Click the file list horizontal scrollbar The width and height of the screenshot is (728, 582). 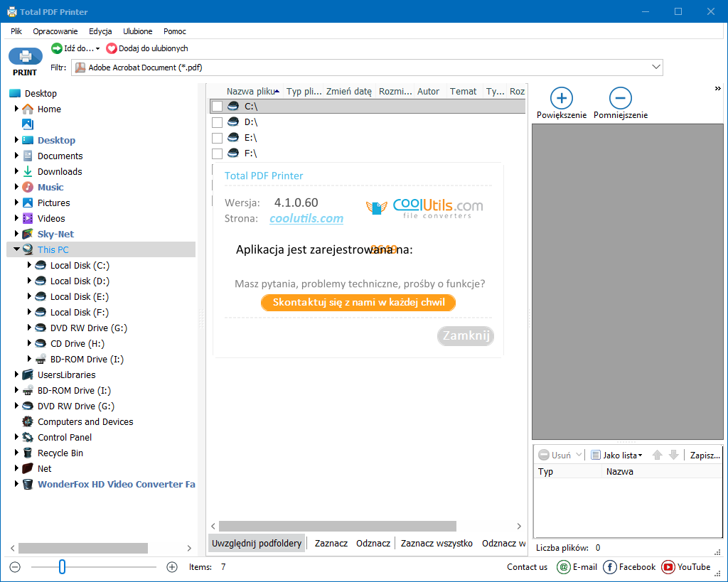338,526
